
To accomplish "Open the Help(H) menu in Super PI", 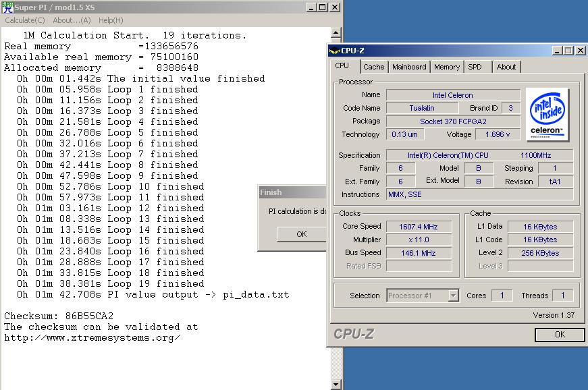I will pyautogui.click(x=111, y=20).
